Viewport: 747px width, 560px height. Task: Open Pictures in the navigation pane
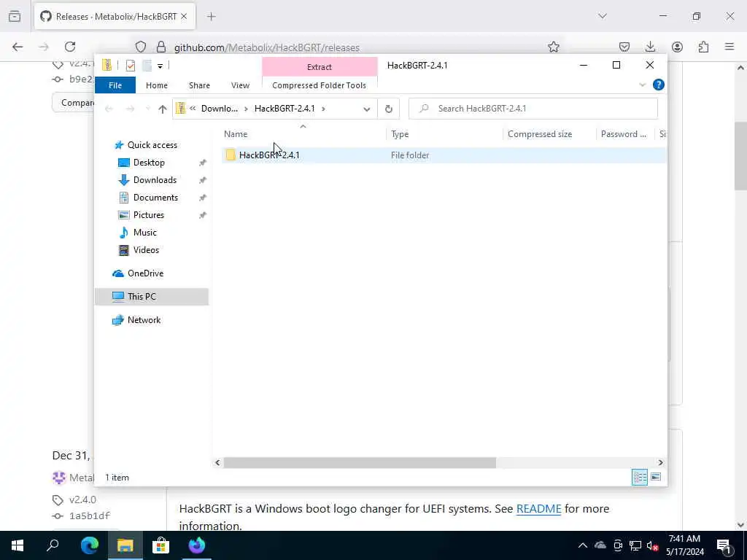point(149,215)
